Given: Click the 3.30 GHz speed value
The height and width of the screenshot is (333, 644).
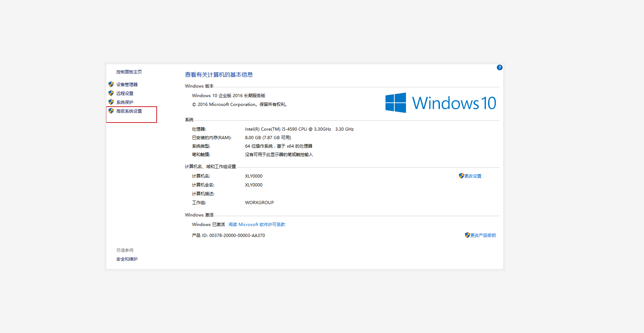Looking at the screenshot, I should tap(344, 129).
